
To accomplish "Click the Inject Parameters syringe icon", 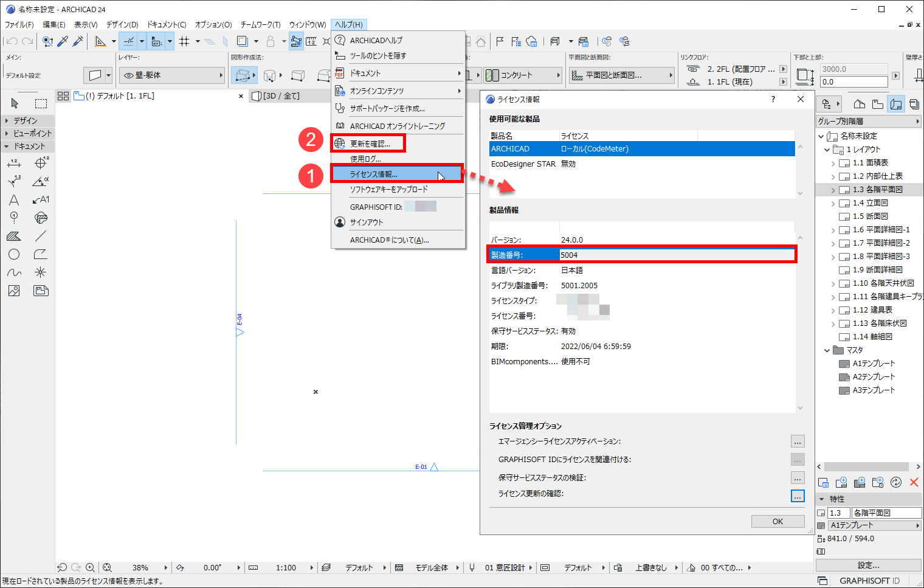I will (78, 41).
